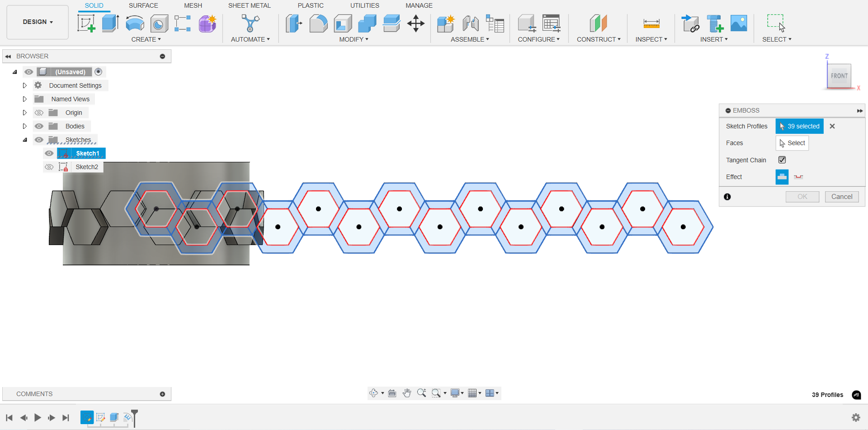The image size is (868, 430).
Task: Select the Insert McMaster-Carr Component tool
Action: pos(715,23)
